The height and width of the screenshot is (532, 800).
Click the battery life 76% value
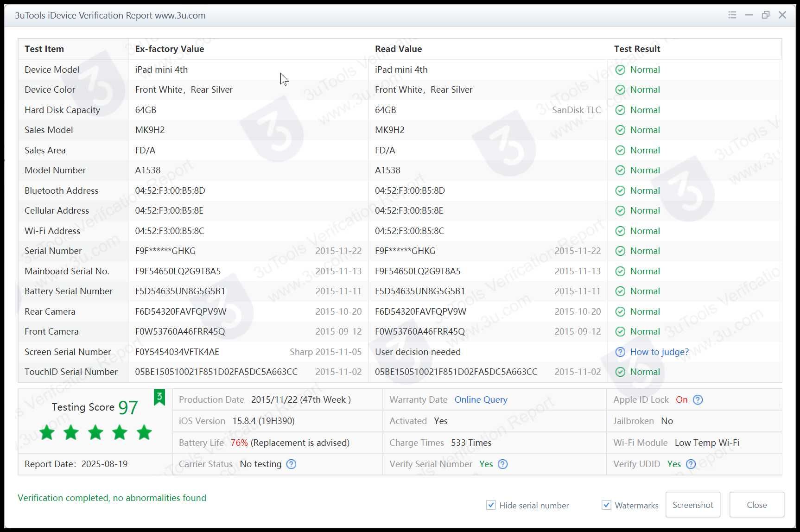(239, 443)
